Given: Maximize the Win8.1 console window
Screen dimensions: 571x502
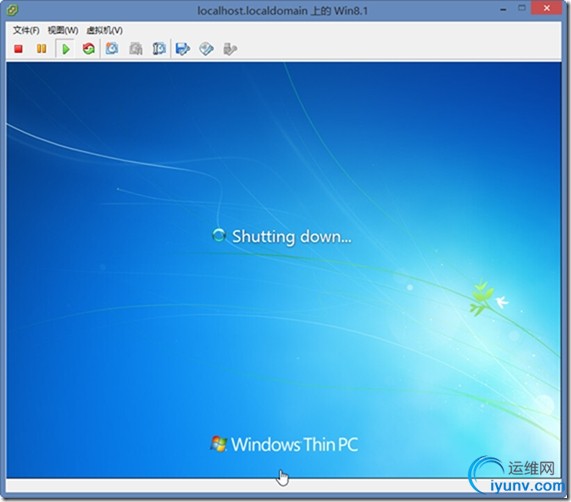Looking at the screenshot, I should 522,8.
